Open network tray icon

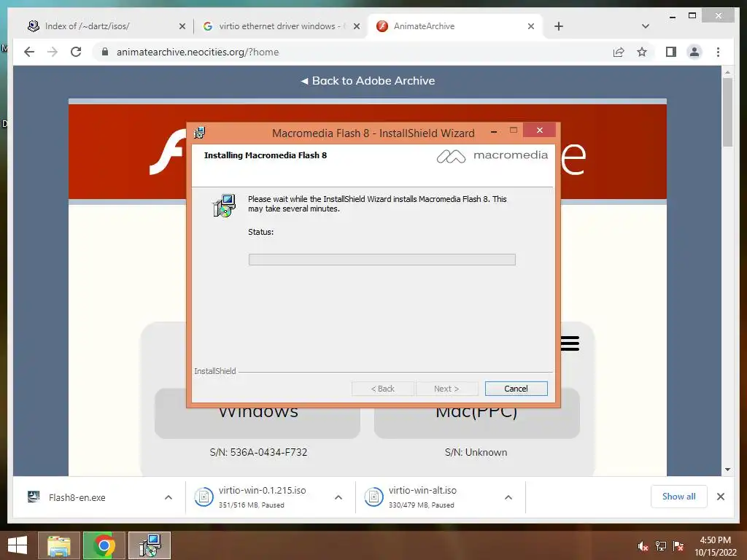tap(661, 546)
